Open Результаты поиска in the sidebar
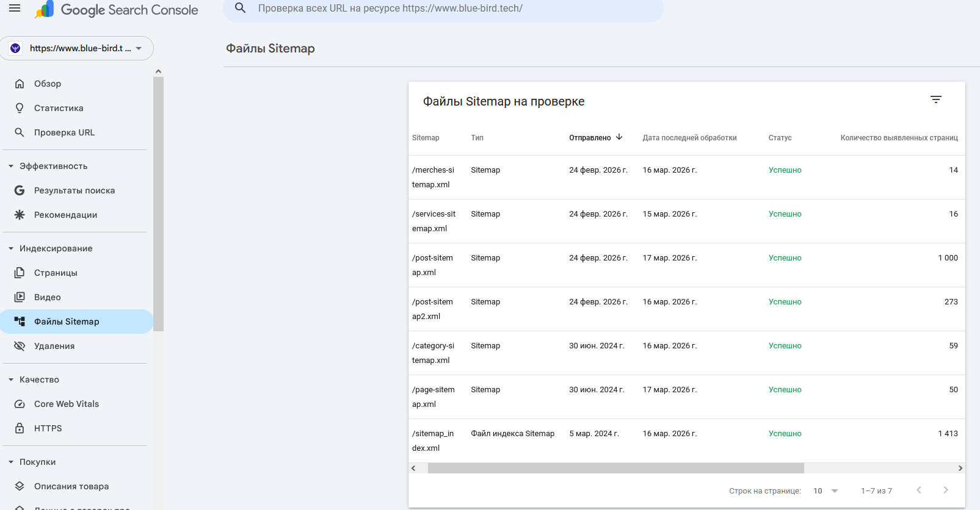This screenshot has height=510, width=980. pos(74,190)
